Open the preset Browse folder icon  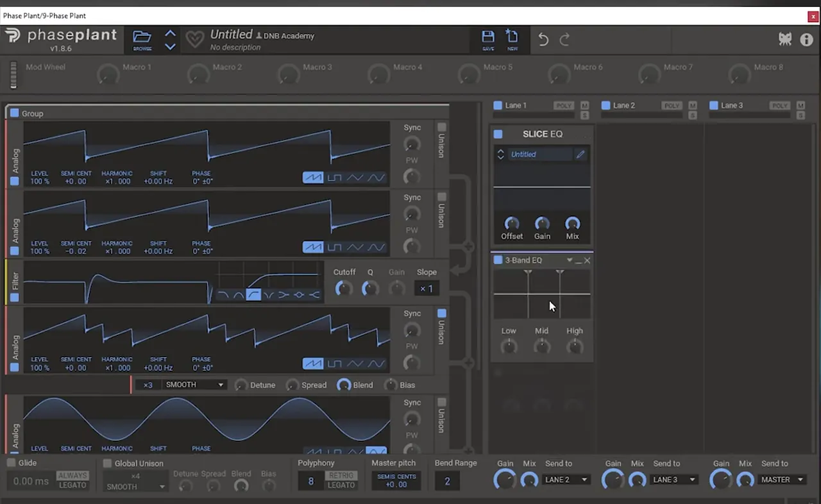tap(142, 37)
